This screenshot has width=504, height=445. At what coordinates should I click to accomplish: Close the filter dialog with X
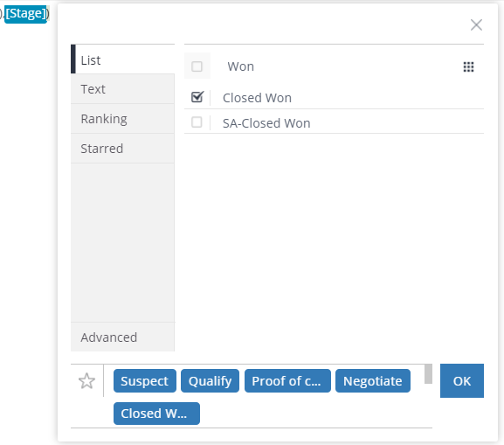click(476, 24)
